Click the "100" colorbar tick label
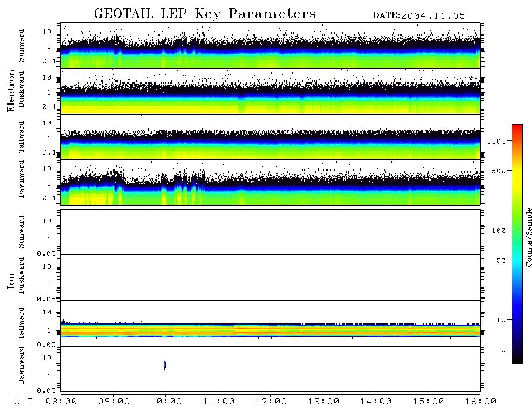Screen dimensions: 532x410 point(498,231)
